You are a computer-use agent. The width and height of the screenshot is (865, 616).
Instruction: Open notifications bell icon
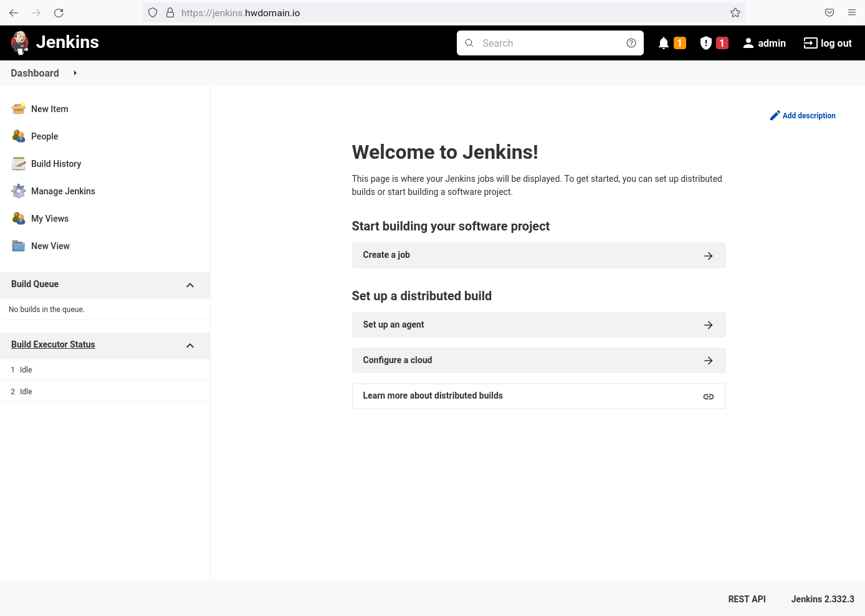664,43
